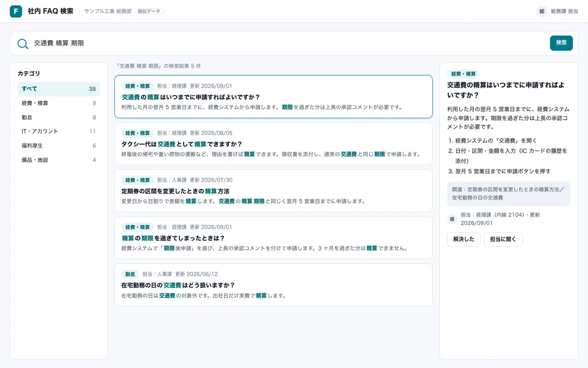Image resolution: width=588 pixels, height=368 pixels.
Task: Click the teal F app logo
Action: click(16, 11)
